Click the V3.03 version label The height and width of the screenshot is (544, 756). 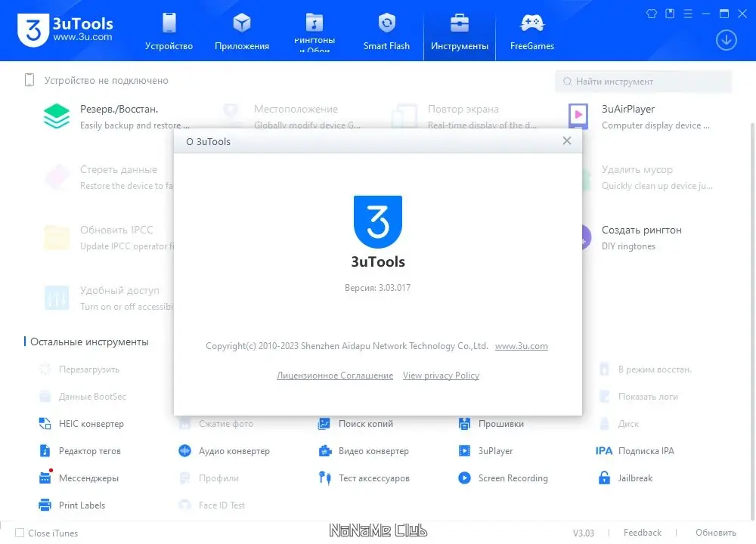(584, 533)
